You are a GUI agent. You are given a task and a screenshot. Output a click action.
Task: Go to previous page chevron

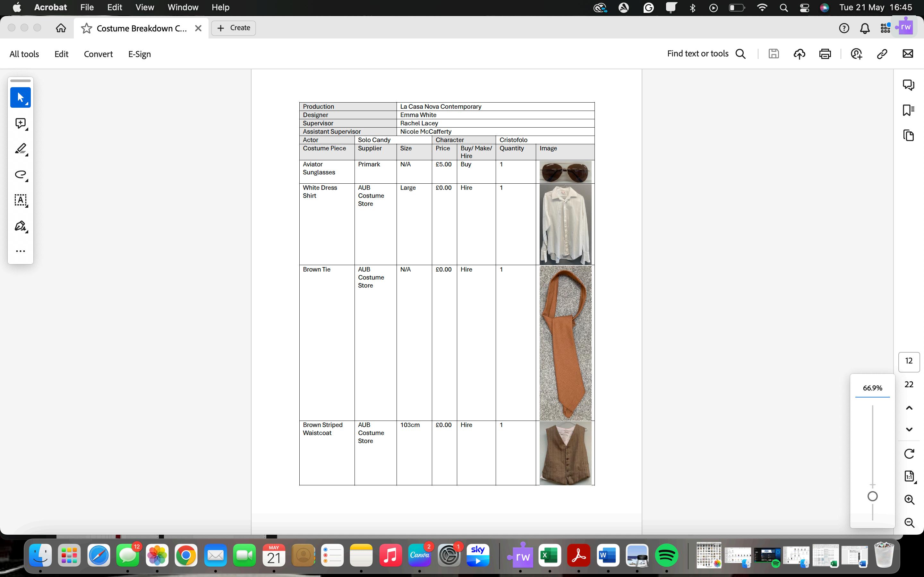coord(909,408)
